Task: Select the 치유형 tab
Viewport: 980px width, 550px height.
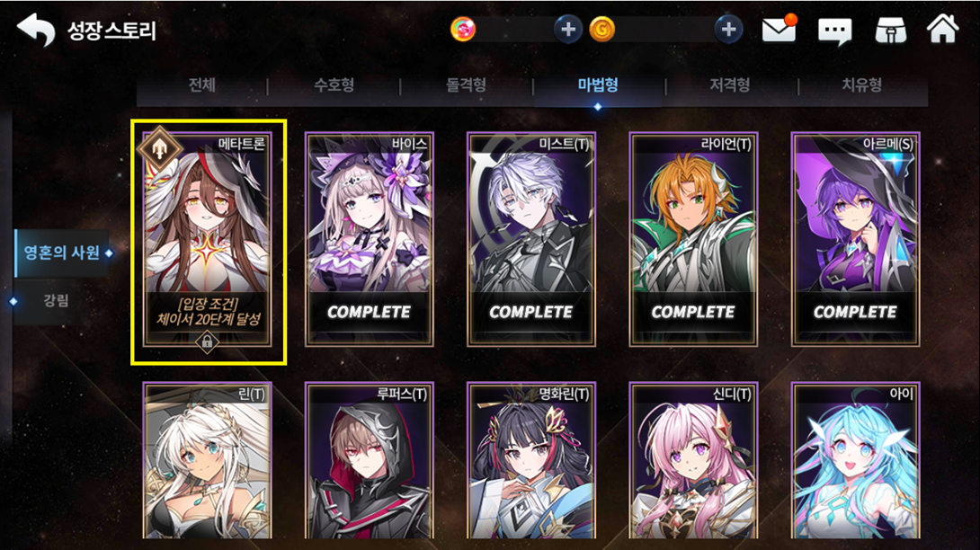Action: pos(862,85)
